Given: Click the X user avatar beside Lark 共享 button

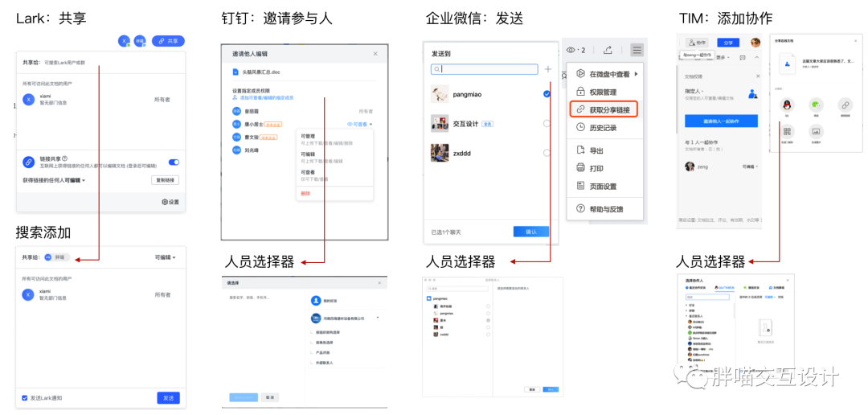Looking at the screenshot, I should [124, 41].
